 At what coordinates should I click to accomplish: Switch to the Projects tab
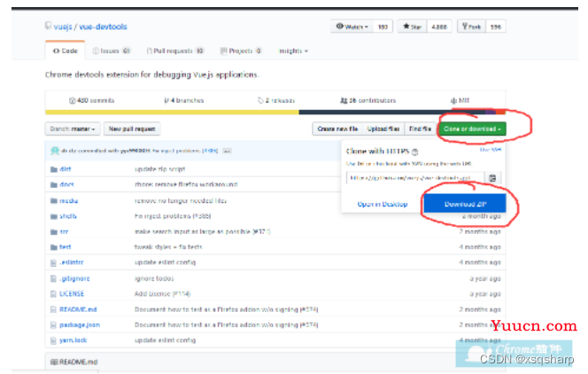tap(241, 51)
